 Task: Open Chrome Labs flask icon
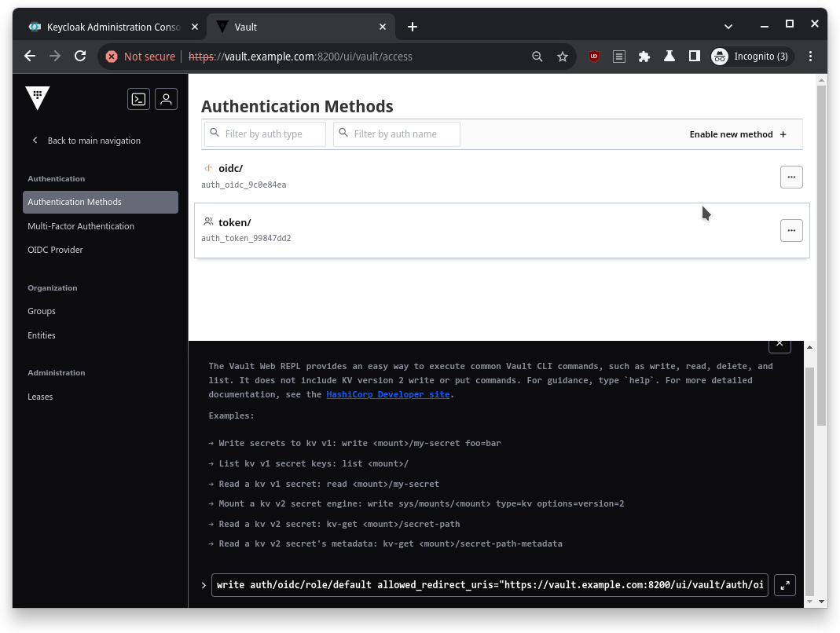[x=669, y=57]
